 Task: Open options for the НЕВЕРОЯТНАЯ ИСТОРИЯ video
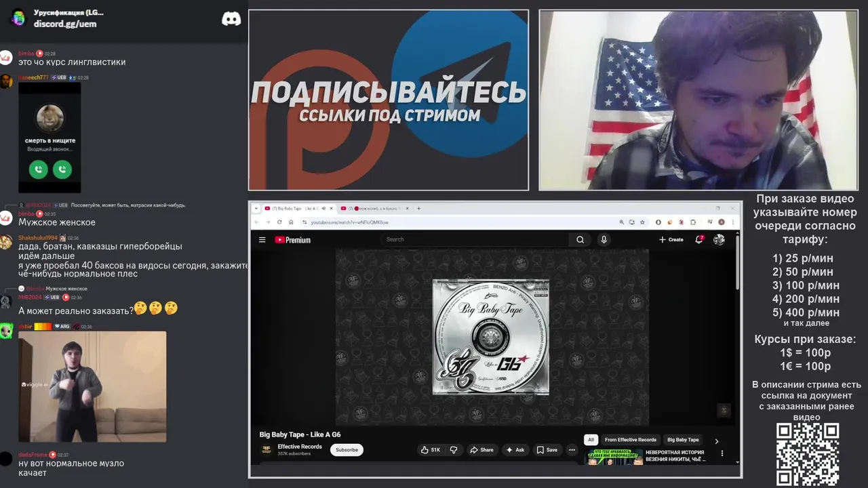[x=722, y=453]
